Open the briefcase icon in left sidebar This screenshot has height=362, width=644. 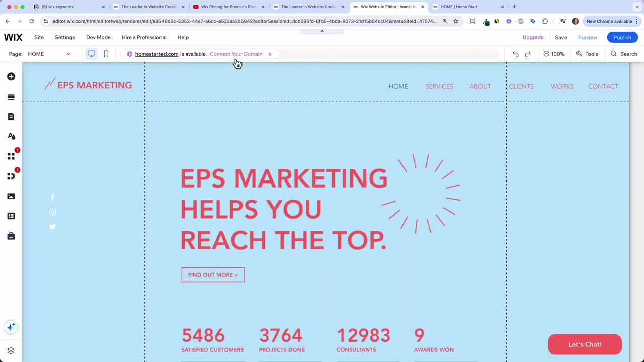pos(11,236)
